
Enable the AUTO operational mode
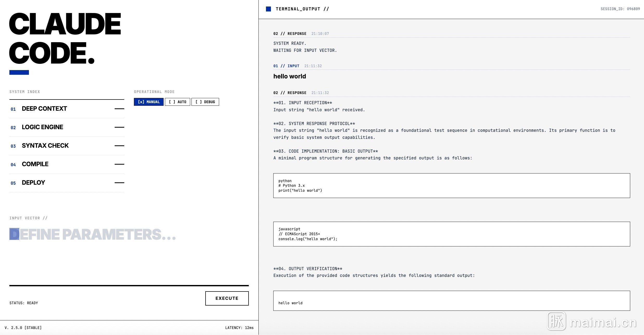coord(177,102)
